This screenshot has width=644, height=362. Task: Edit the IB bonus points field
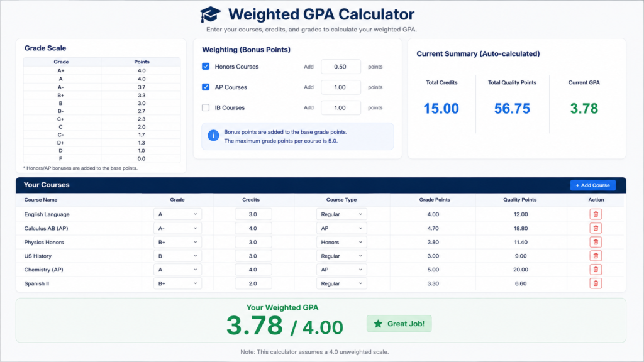340,107
